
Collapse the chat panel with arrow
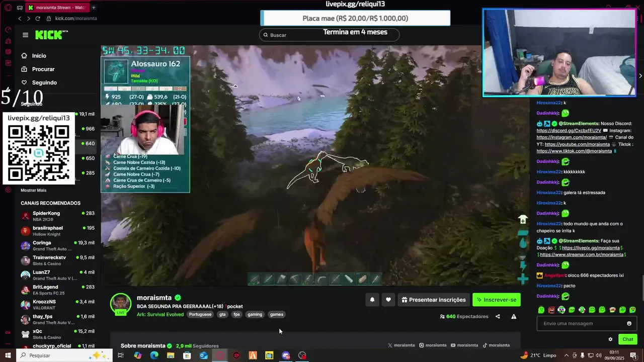(640, 76)
